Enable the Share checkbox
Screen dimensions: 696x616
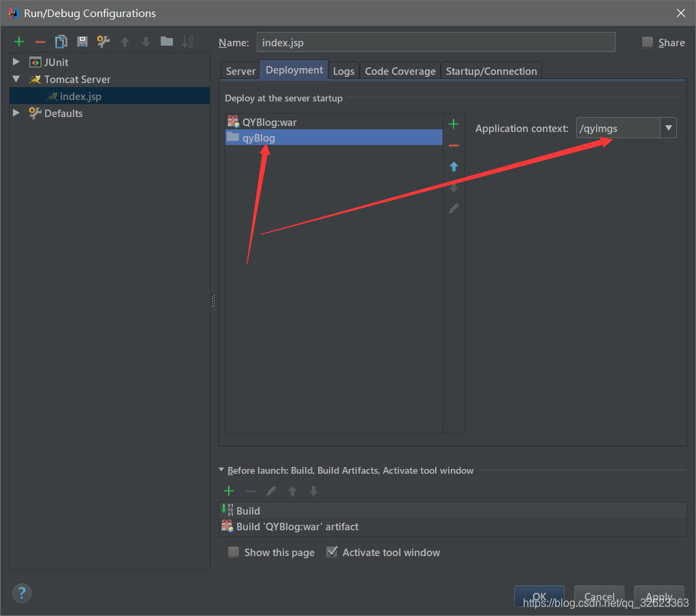coord(647,42)
